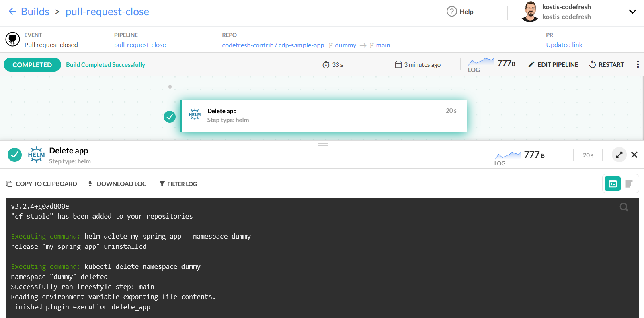The height and width of the screenshot is (318, 644).
Task: Switch to plain text log view
Action: (x=629, y=184)
